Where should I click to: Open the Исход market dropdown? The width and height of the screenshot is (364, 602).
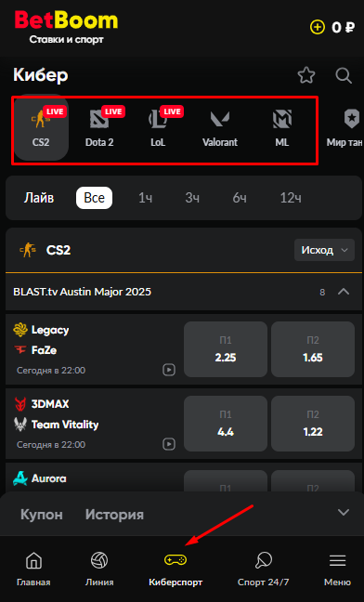(x=324, y=250)
